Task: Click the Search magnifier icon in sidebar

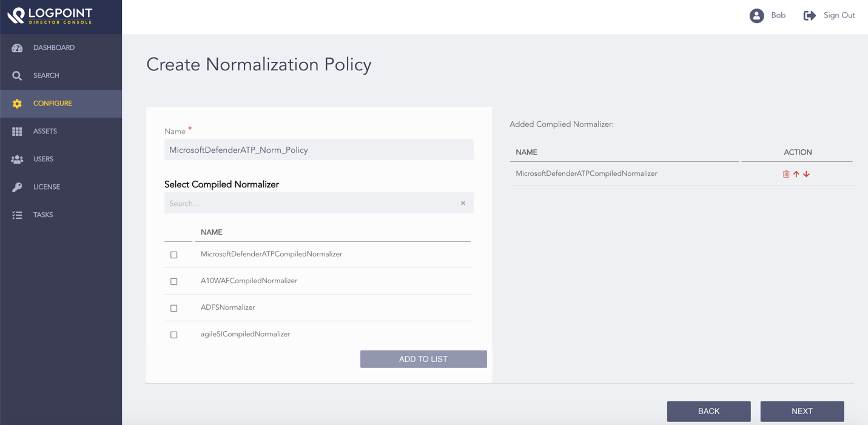Action: (x=17, y=76)
